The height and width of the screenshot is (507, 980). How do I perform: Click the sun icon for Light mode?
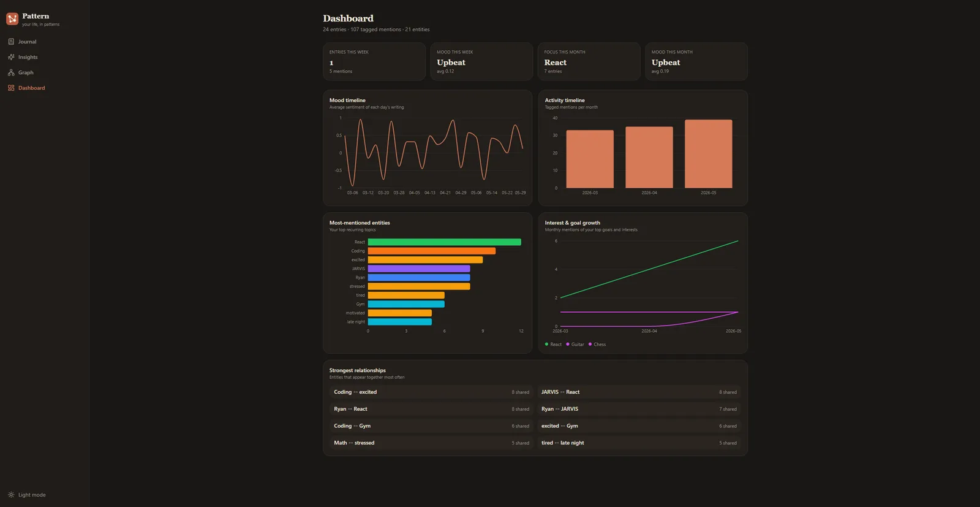pos(11,495)
